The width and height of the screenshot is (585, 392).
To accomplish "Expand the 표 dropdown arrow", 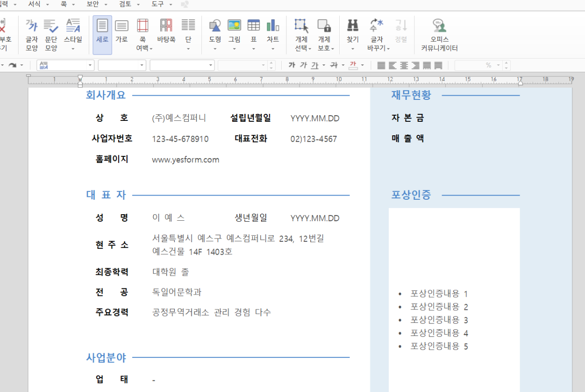I will (254, 49).
